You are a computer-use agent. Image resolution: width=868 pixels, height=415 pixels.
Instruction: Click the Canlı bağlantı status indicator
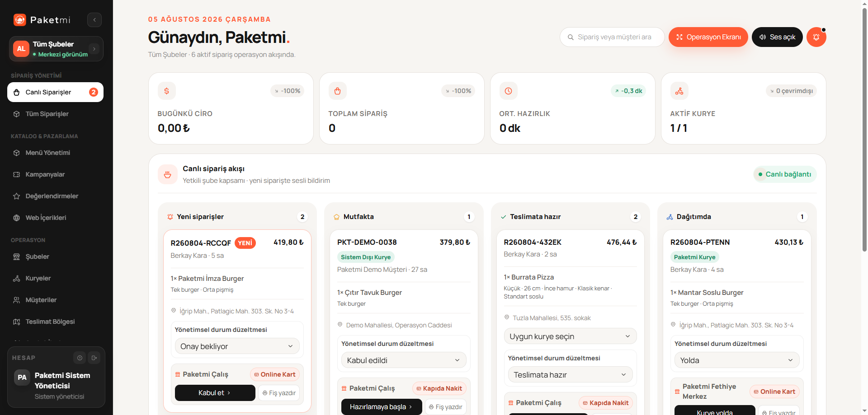(785, 174)
